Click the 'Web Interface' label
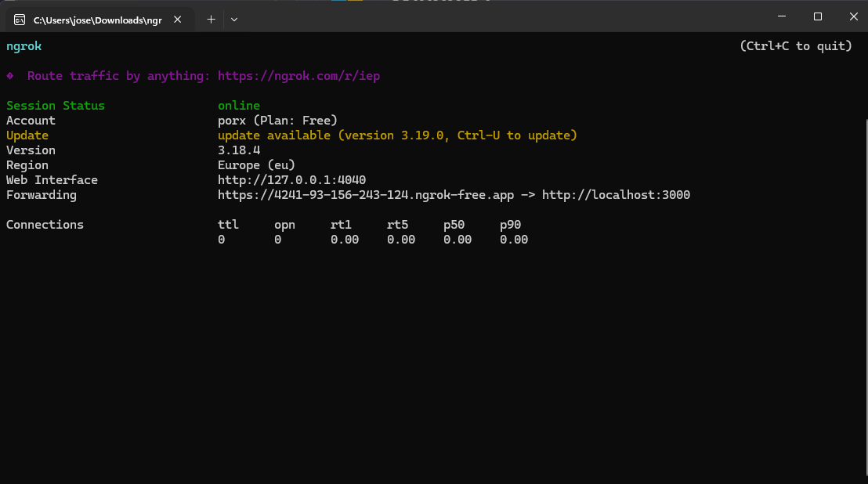868x484 pixels. (52, 180)
